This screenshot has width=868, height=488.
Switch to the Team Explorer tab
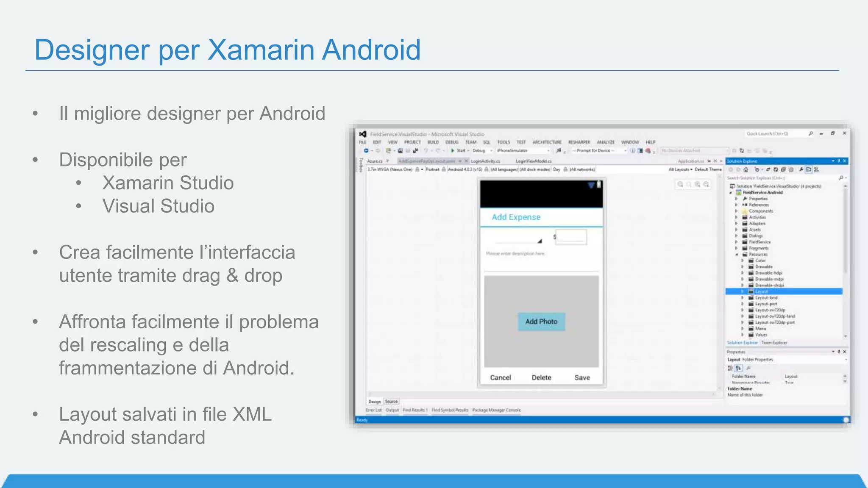(x=774, y=343)
